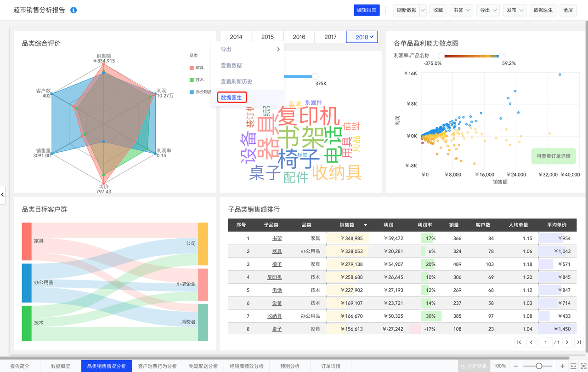Switch to the 客户消费行为分析 tab
This screenshot has width=588, height=372.
pos(158,366)
